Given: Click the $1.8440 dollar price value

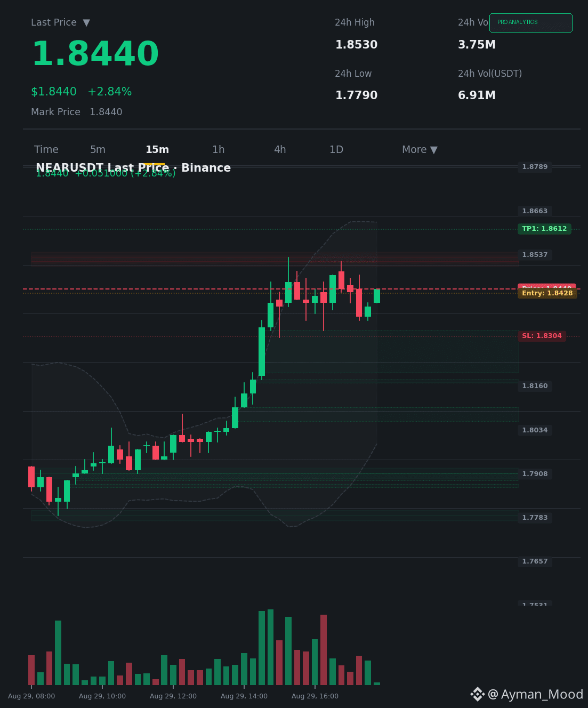Looking at the screenshot, I should point(54,92).
